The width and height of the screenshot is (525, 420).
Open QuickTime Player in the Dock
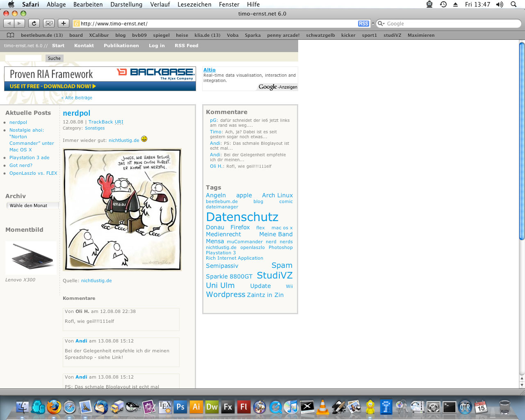click(275, 407)
